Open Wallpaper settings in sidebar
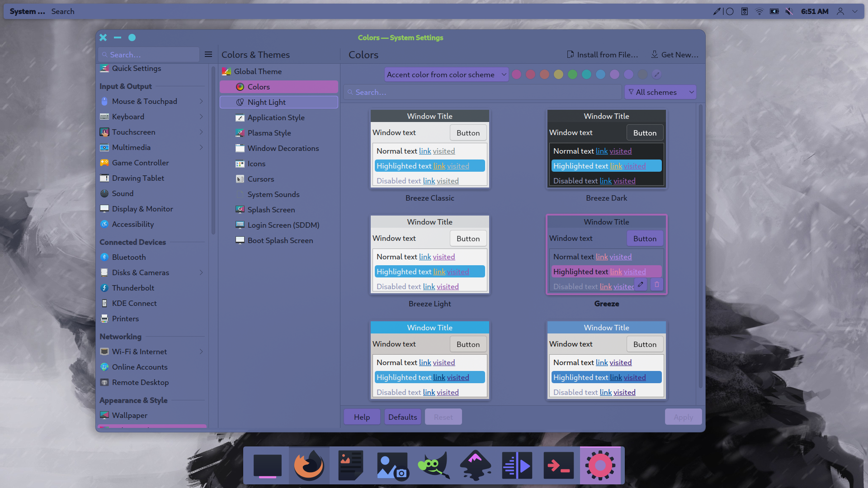Image resolution: width=868 pixels, height=488 pixels. click(152, 415)
